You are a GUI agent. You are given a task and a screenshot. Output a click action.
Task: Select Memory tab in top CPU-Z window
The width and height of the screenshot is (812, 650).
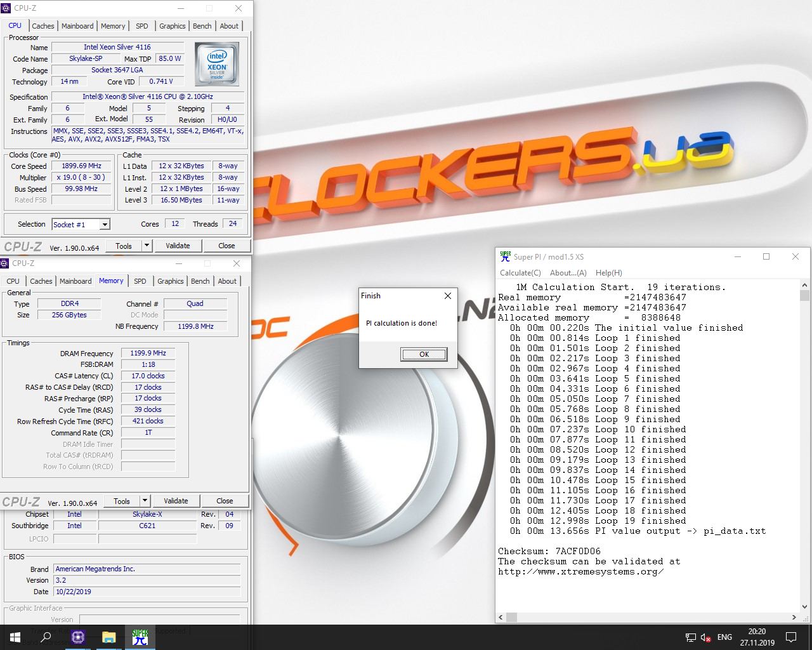[113, 26]
